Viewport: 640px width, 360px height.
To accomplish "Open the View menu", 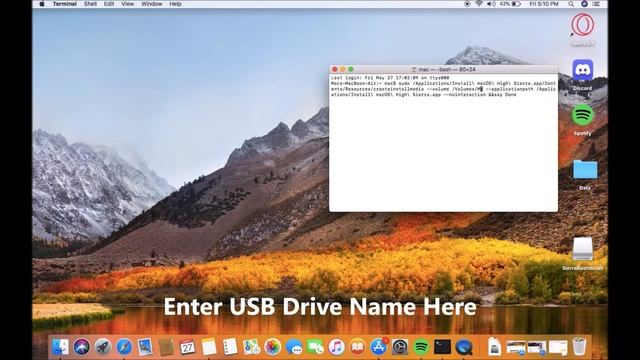I will point(127,4).
